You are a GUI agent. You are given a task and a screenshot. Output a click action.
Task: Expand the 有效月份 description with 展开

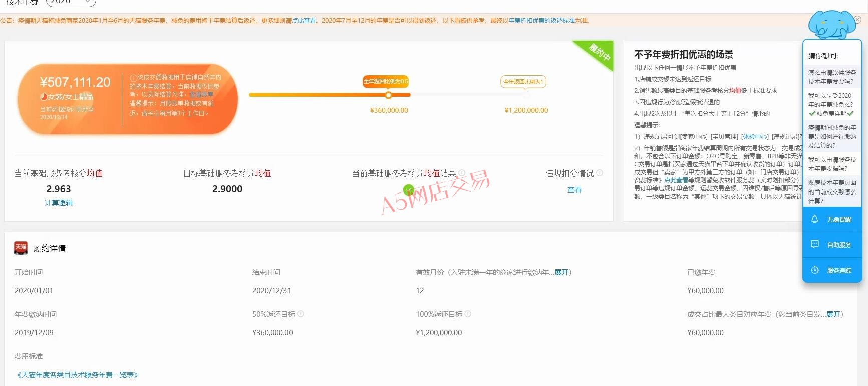tap(561, 272)
